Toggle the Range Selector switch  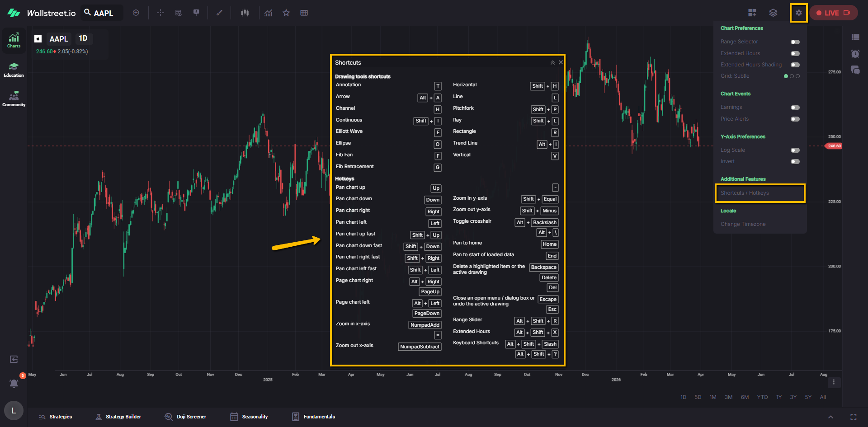[x=795, y=42]
